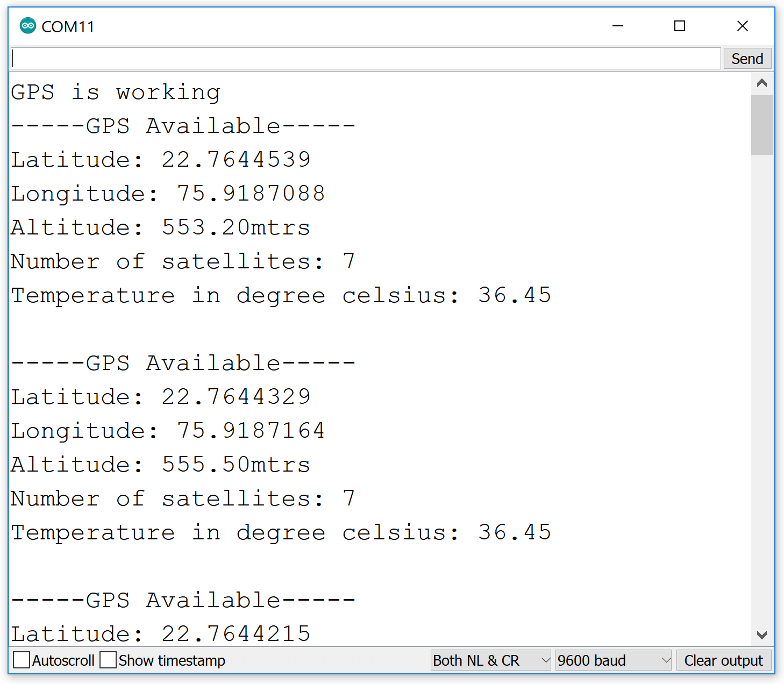Click the scrollbar down arrow

762,635
